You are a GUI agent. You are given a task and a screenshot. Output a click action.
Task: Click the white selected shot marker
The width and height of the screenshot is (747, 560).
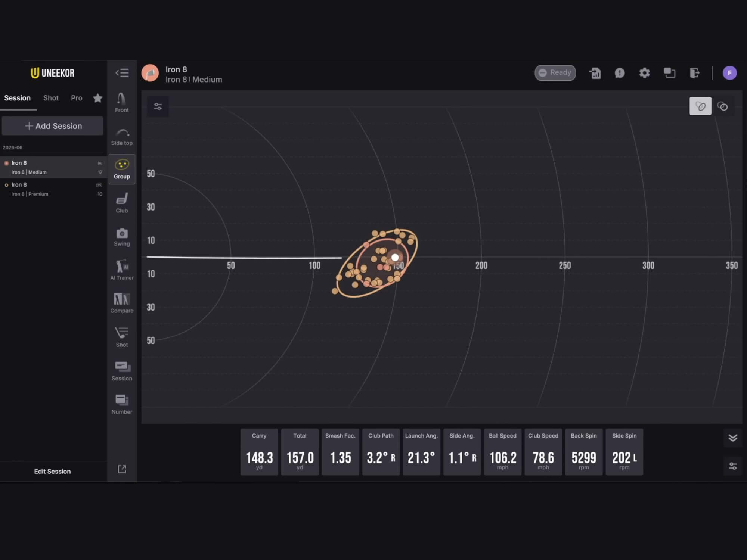tap(395, 257)
